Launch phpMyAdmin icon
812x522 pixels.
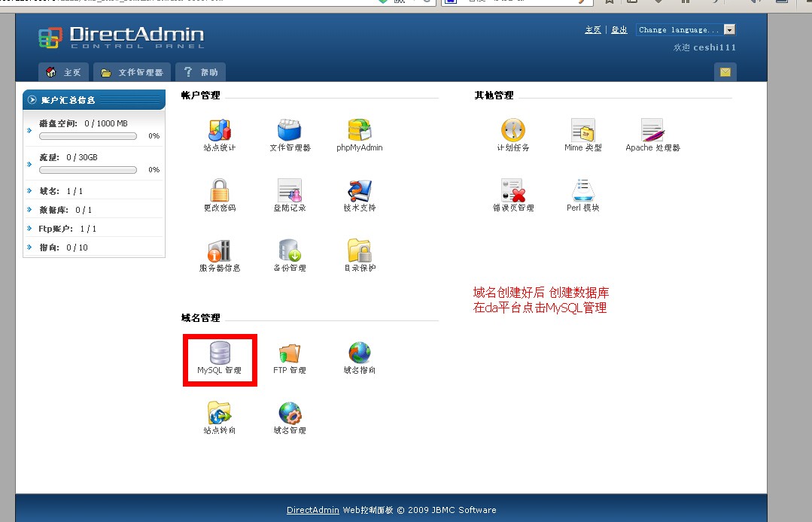click(x=360, y=130)
